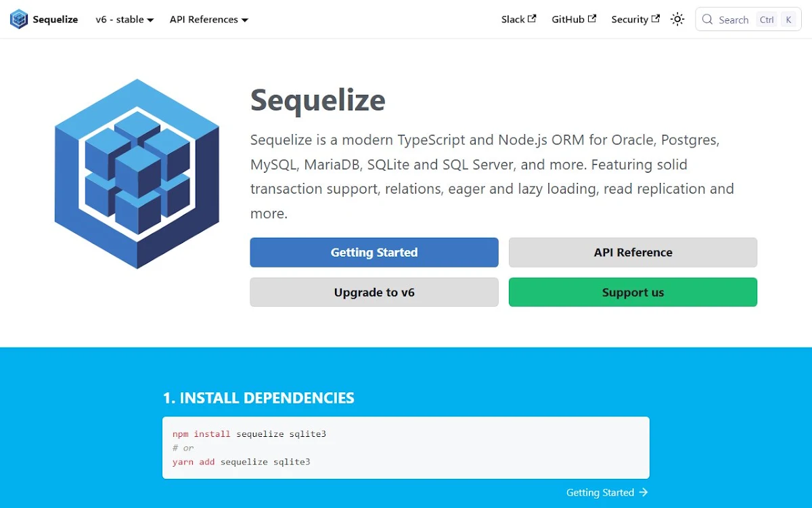Open the GitHub external link
This screenshot has height=508, width=812.
[x=574, y=20]
